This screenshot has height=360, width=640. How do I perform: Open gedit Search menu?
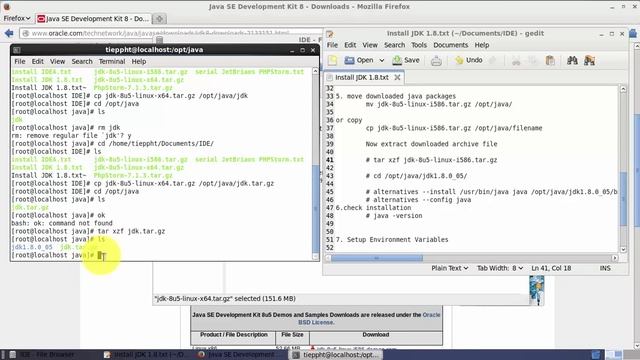coord(394,45)
